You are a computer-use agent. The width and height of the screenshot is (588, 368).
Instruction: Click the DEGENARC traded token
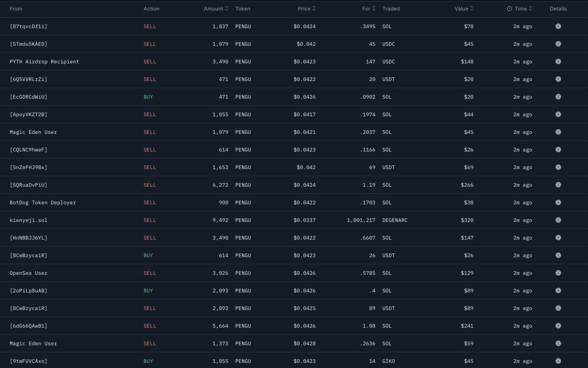click(395, 220)
